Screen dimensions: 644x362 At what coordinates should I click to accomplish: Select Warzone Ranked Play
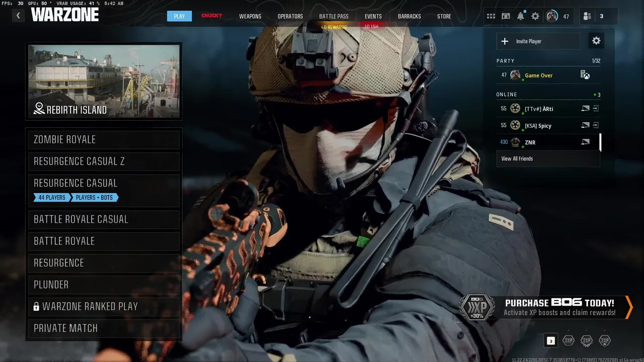[104, 306]
